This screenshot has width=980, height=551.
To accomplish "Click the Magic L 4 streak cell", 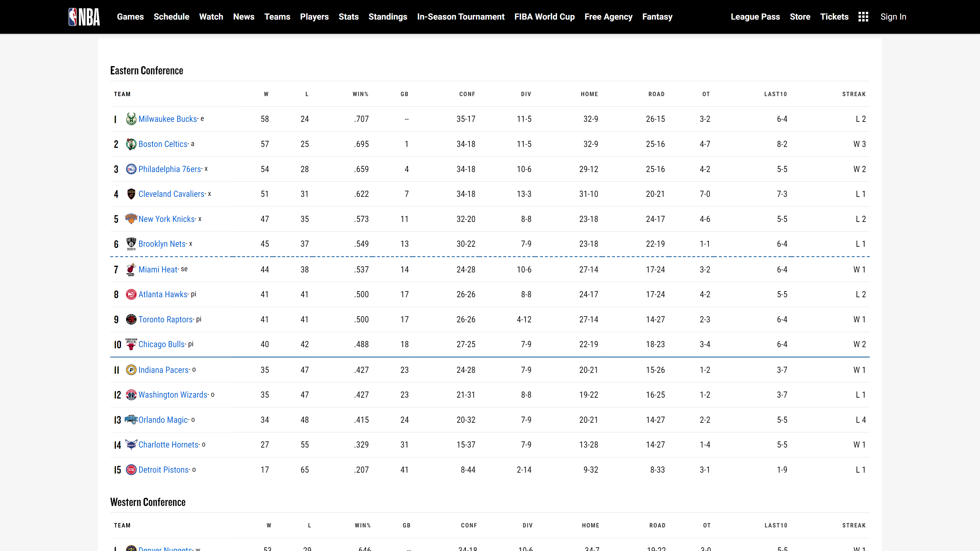I will 861,420.
